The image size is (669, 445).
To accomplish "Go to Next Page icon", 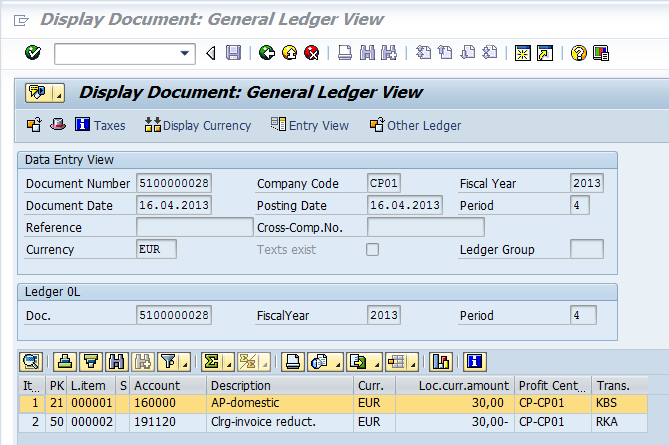I will pos(468,53).
